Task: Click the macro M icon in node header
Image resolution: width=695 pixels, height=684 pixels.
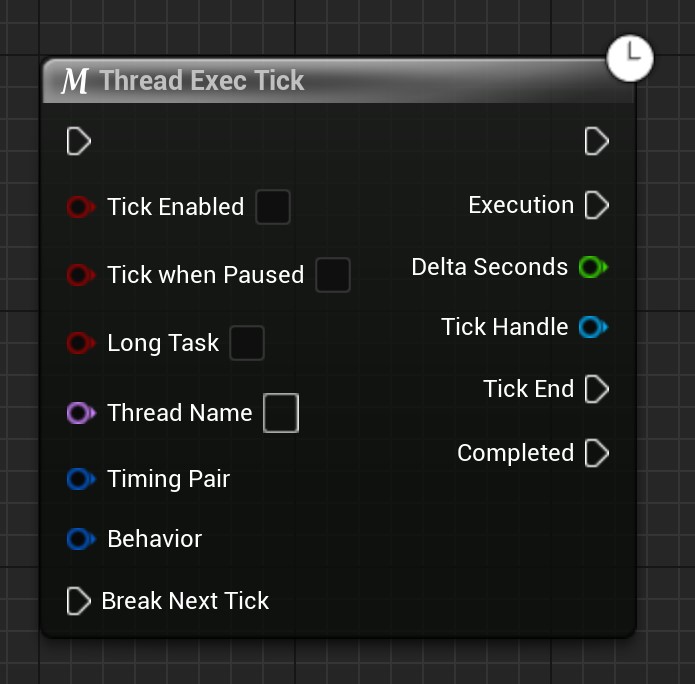Action: coord(75,81)
